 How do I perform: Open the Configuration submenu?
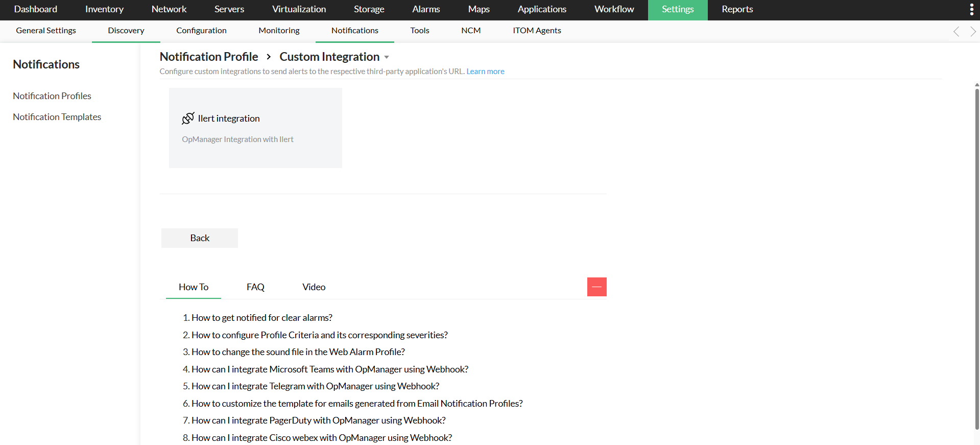point(201,31)
